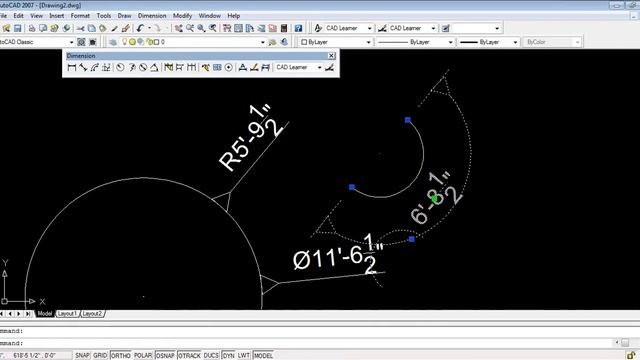The image size is (640, 360).
Task: Click the arc's top blue grip
Action: point(408,120)
